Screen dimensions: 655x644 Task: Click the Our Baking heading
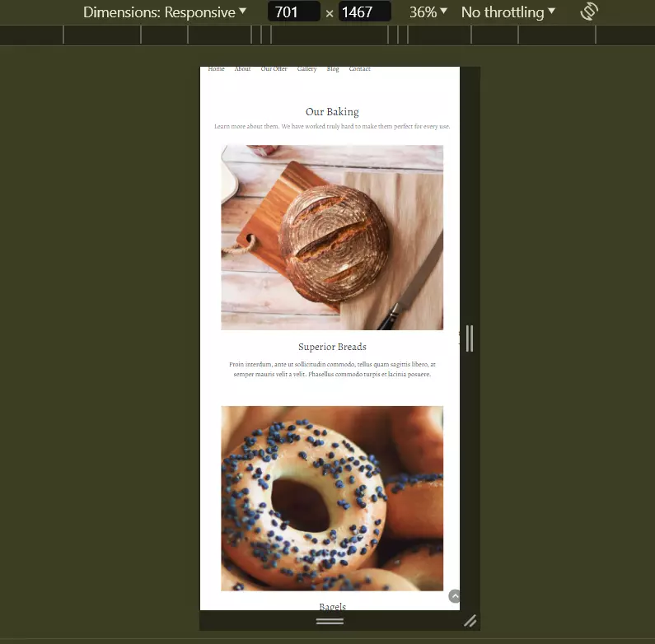(x=332, y=112)
